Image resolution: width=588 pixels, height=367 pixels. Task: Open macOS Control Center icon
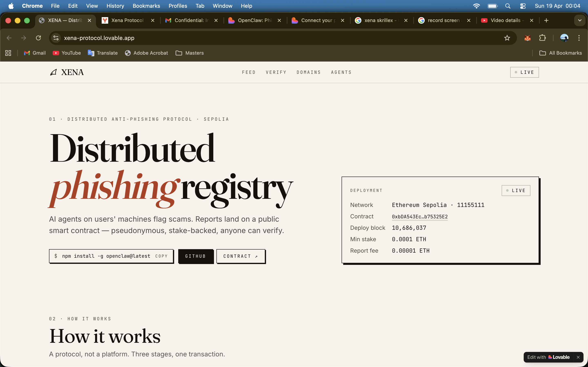pos(523,6)
